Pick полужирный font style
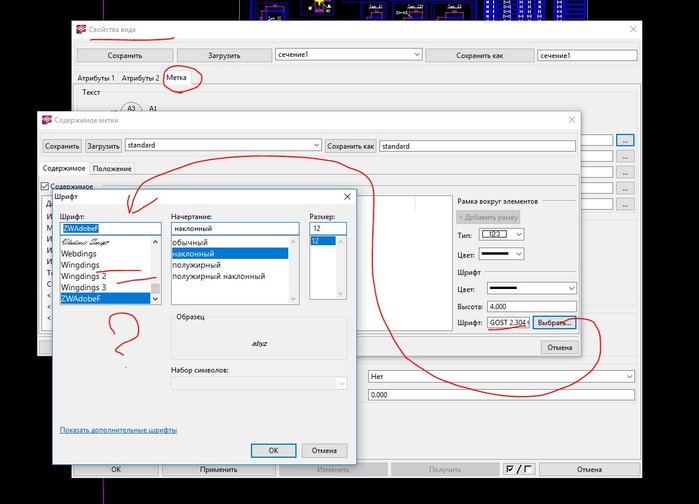699x504 pixels. coord(197,265)
